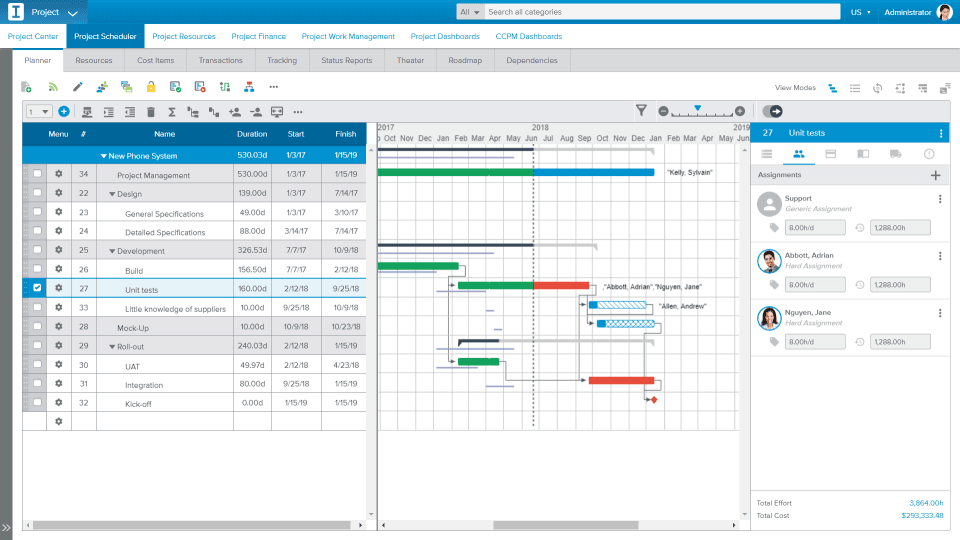
Task: Click the trash delete task icon
Action: click(x=151, y=112)
